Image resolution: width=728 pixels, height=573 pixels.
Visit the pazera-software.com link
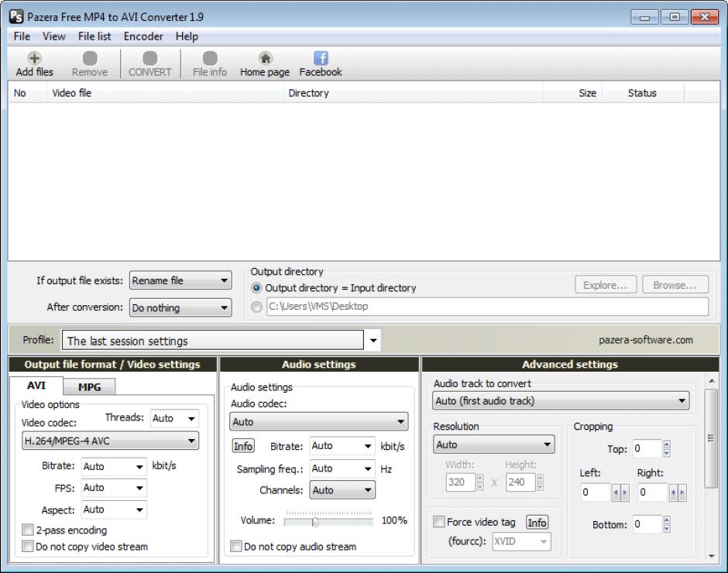[645, 340]
